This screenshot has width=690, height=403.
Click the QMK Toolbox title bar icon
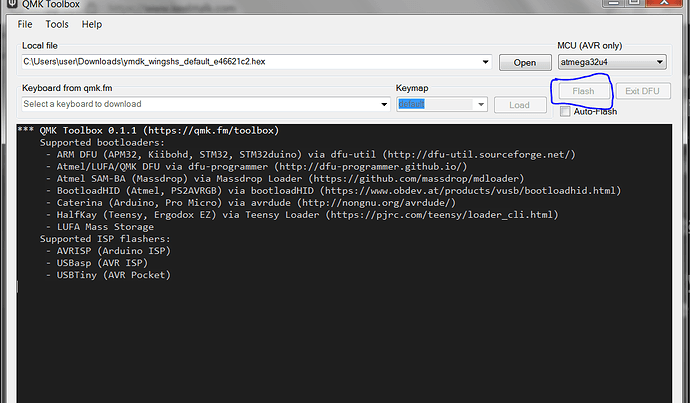[x=8, y=8]
